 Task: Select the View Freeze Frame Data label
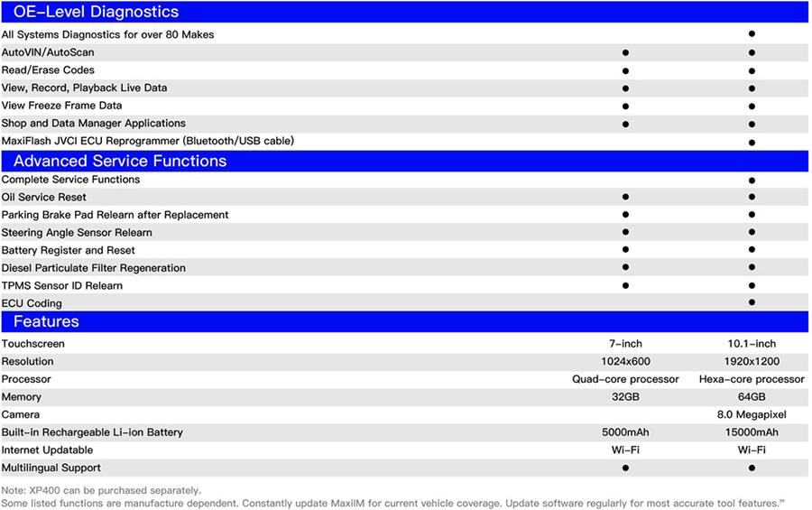pos(61,106)
